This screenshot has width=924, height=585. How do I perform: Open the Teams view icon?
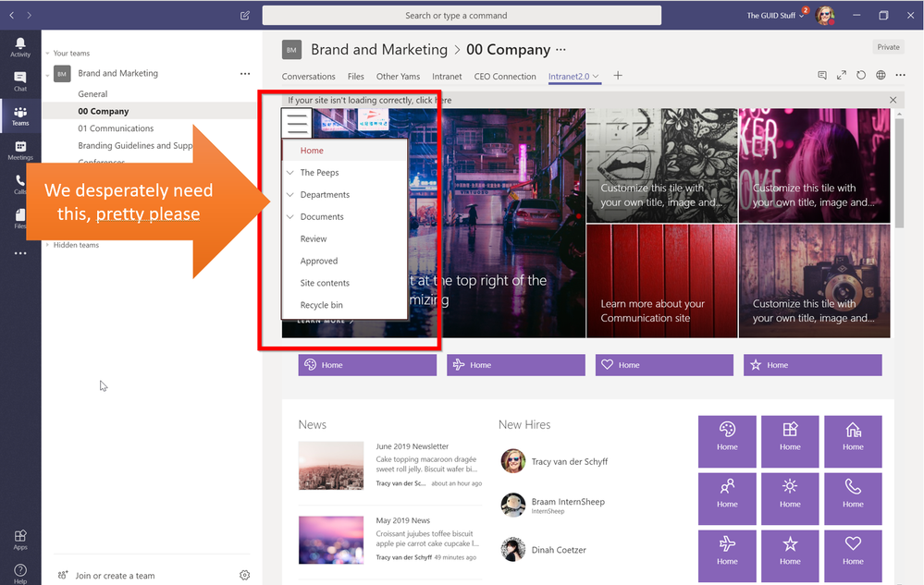click(x=20, y=116)
